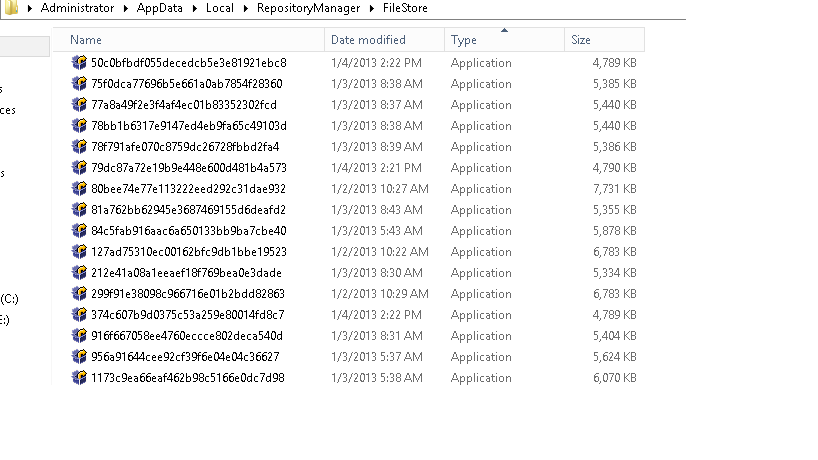Click the icon of file 77a8a49f2e3f4af4ec01b83352302fcd
Viewport: 818px width, 460px height.
point(79,104)
